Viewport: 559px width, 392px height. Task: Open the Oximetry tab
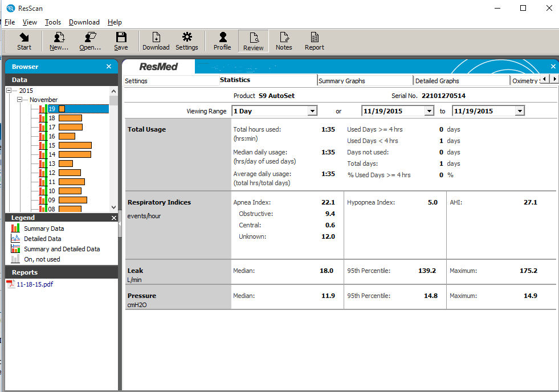[525, 80]
